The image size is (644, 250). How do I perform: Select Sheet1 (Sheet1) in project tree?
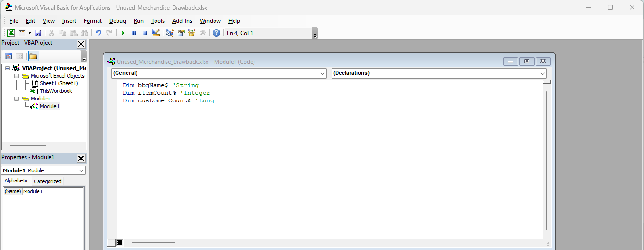click(59, 83)
